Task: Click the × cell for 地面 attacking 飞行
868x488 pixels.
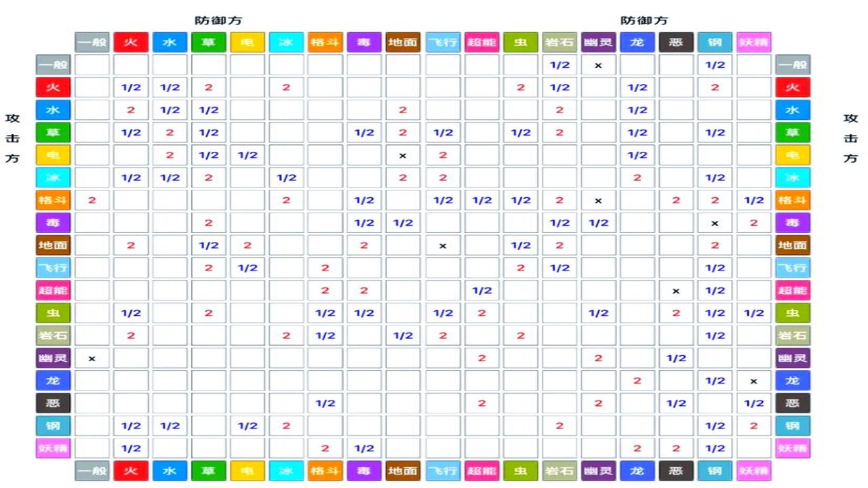Action: pos(443,245)
